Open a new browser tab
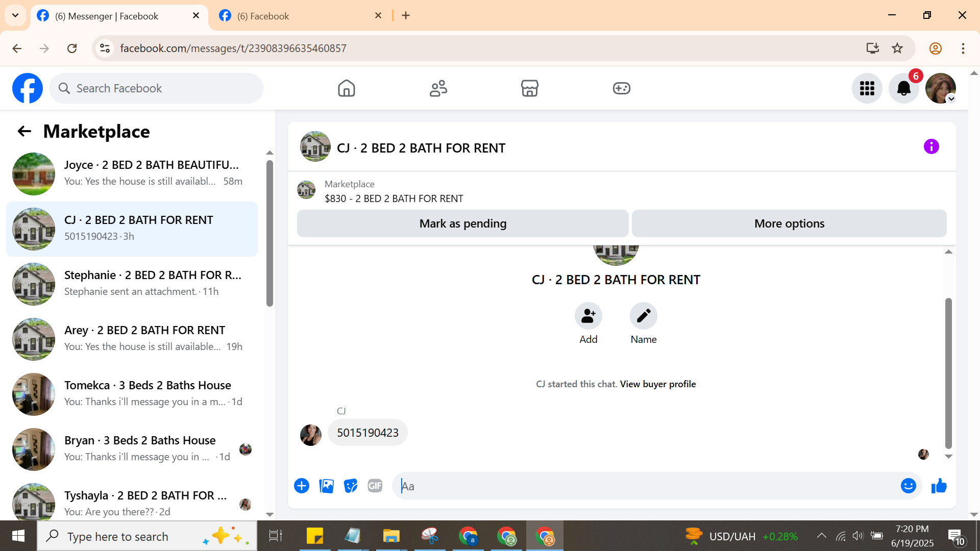 (406, 16)
